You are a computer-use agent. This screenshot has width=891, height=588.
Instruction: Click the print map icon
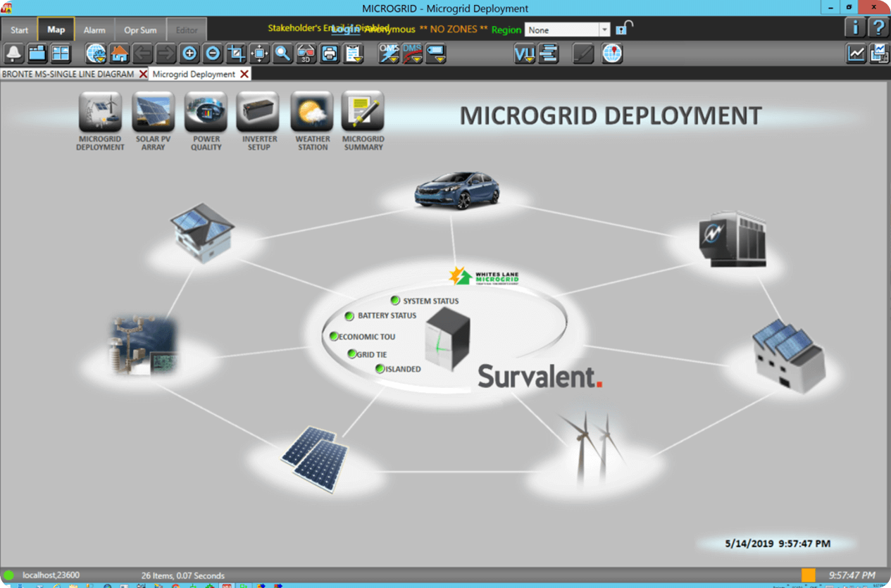click(x=329, y=54)
